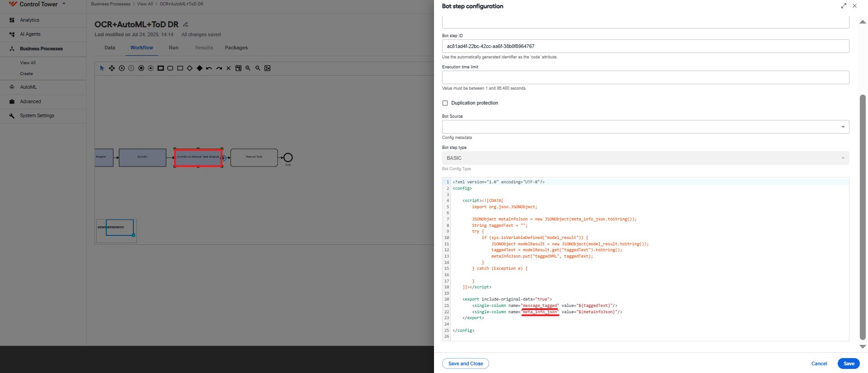Viewport: 868px width, 373px height.
Task: Expand the Control Tower header dropdown arrow
Action: 64,4
